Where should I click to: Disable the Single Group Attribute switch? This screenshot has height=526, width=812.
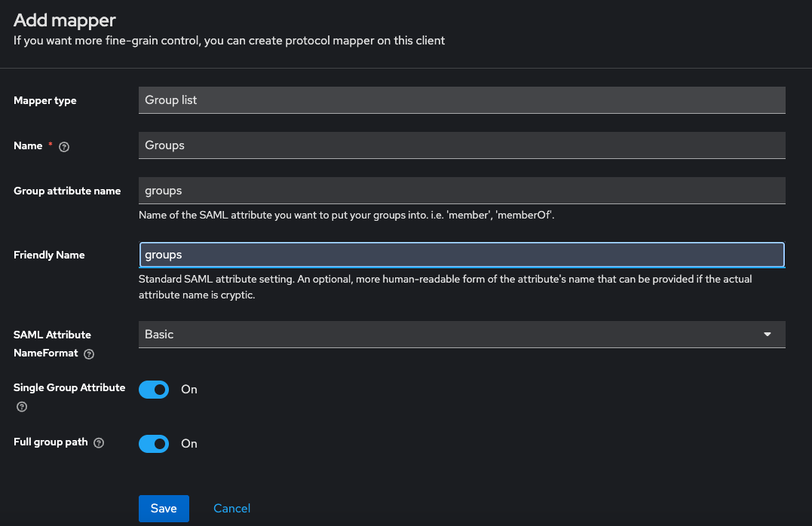click(154, 390)
